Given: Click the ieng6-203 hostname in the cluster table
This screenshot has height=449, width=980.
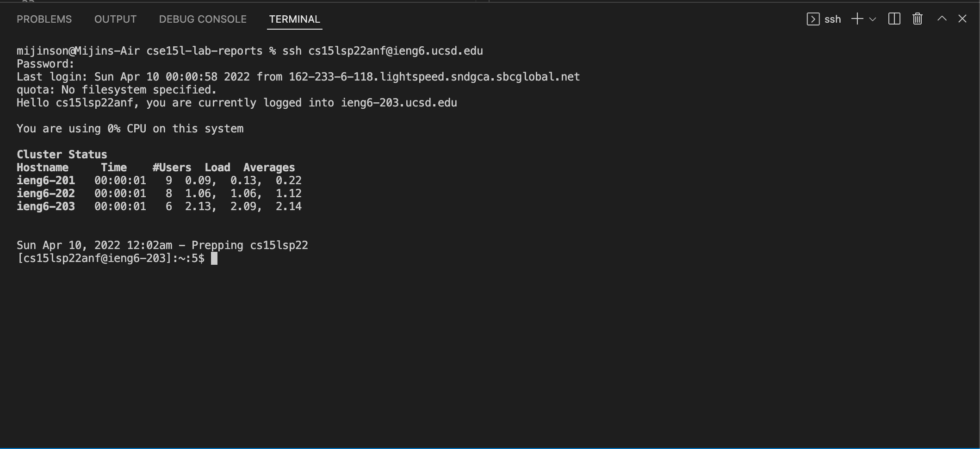Looking at the screenshot, I should tap(46, 206).
